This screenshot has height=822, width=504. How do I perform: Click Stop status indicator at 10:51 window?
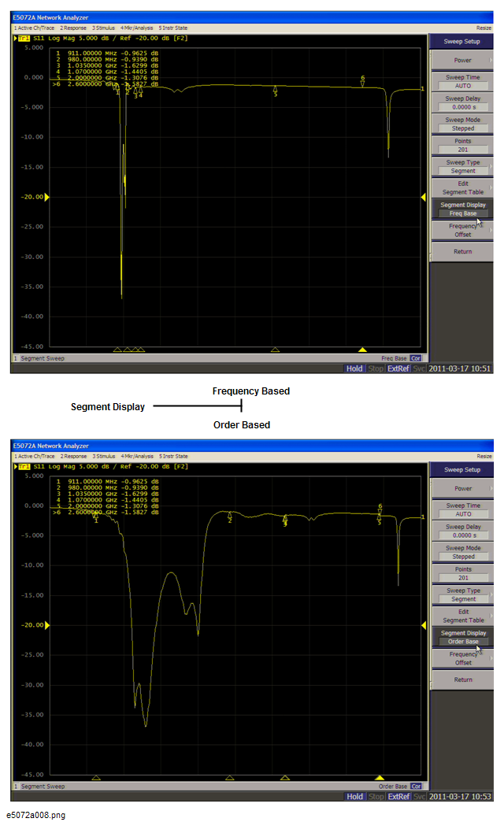375,368
